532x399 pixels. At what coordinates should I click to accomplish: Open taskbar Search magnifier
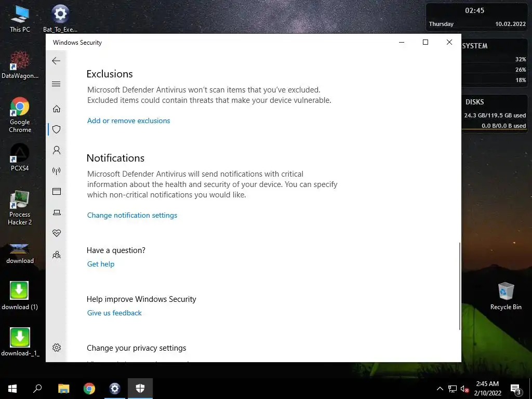pos(37,389)
